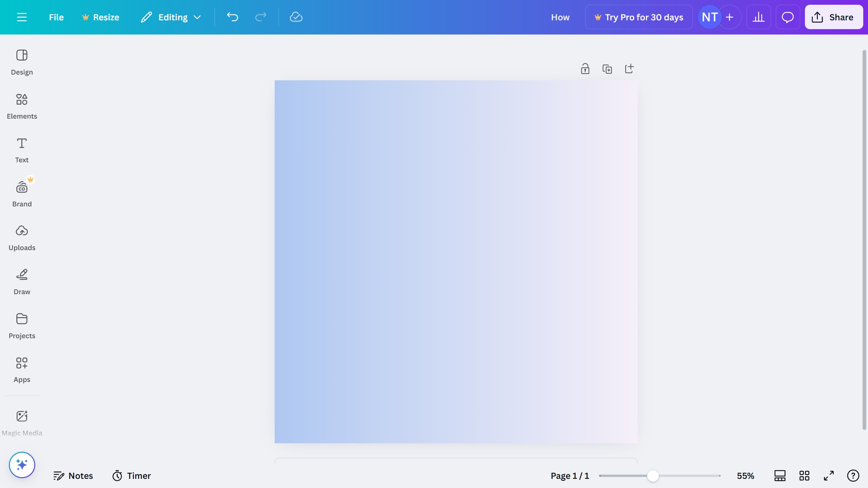
Task: Open the Brand kit panel
Action: (x=22, y=194)
